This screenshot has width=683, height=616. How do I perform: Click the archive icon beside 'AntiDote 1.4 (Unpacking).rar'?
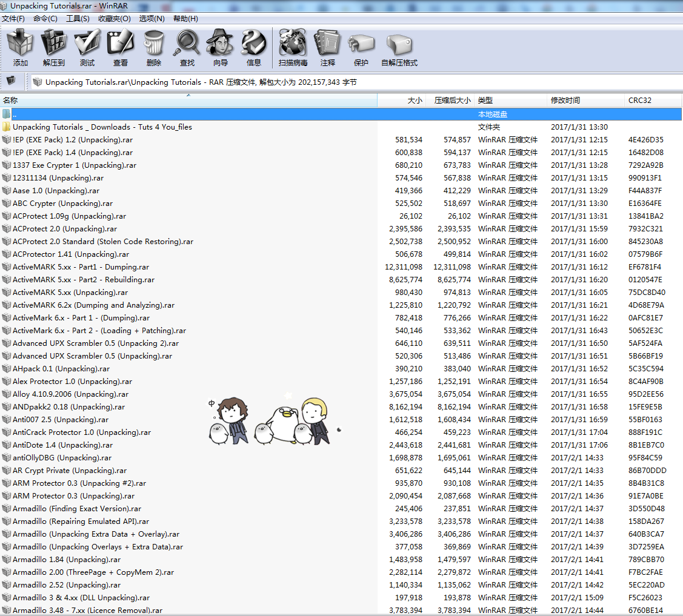click(6, 445)
